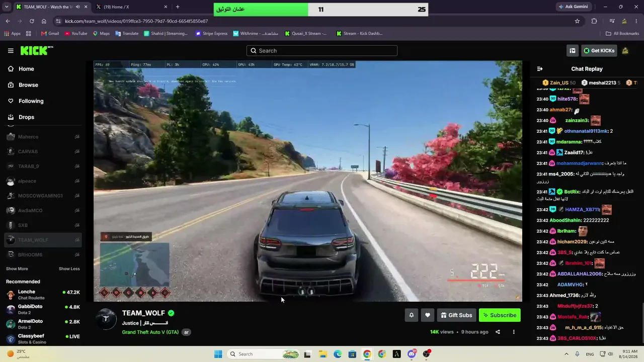Open Browse in the sidebar
644x362 pixels.
point(43,85)
